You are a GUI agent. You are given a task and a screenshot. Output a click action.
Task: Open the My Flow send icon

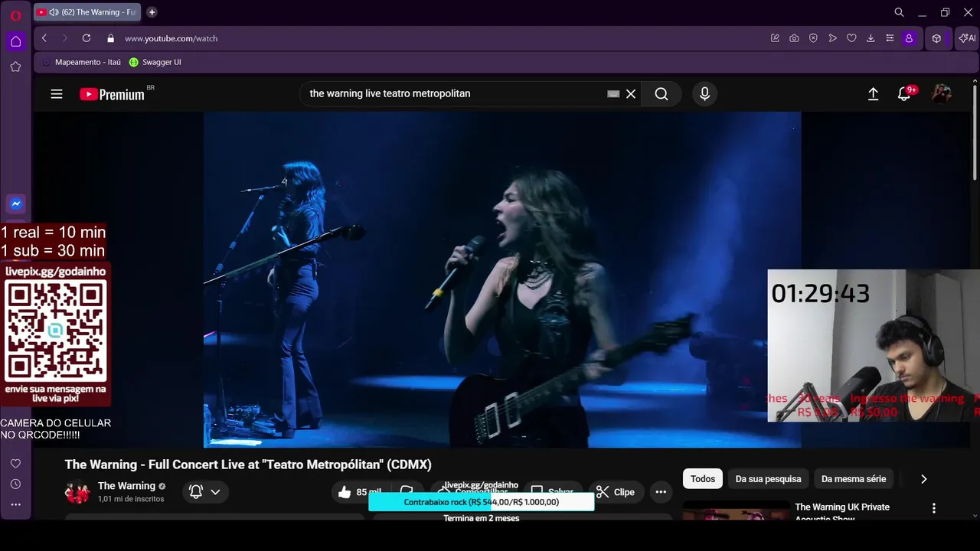pyautogui.click(x=832, y=38)
